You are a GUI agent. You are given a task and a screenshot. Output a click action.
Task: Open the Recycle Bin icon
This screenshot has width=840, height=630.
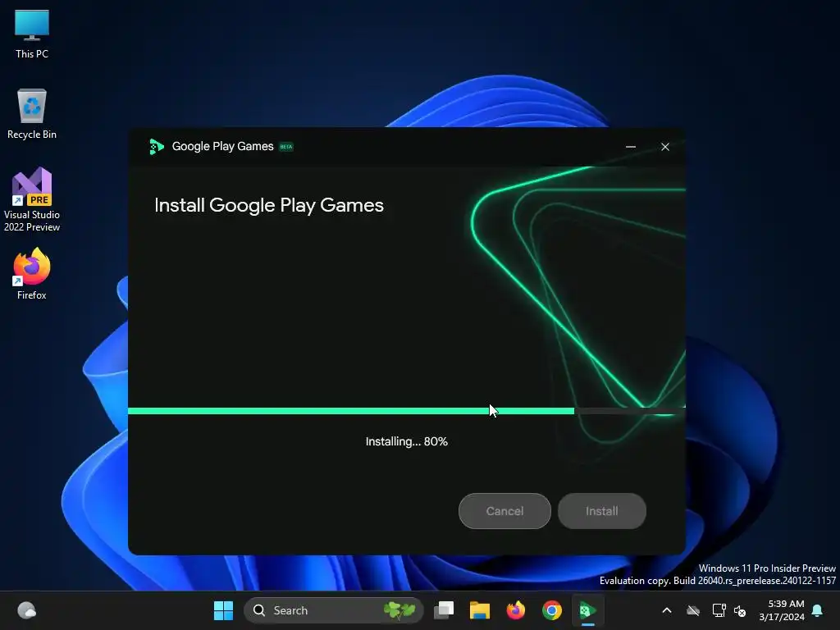pyautogui.click(x=32, y=114)
